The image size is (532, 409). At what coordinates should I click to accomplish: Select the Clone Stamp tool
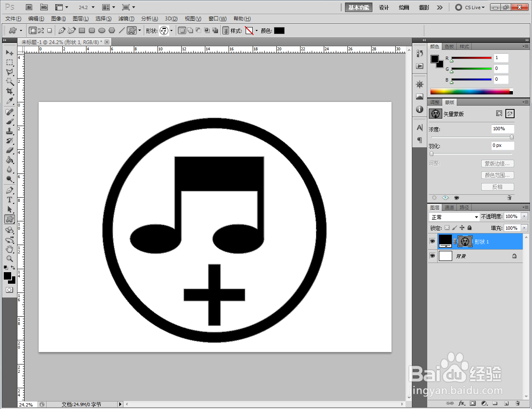[x=10, y=131]
